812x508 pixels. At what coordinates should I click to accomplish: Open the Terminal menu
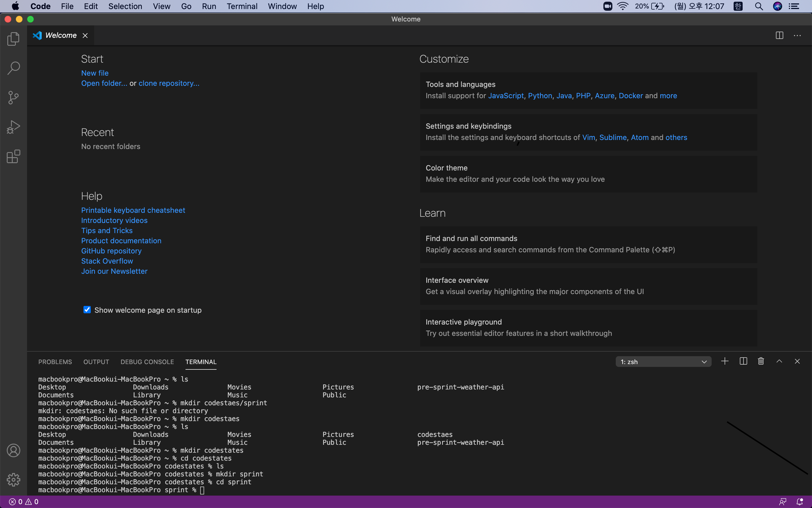coord(242,6)
